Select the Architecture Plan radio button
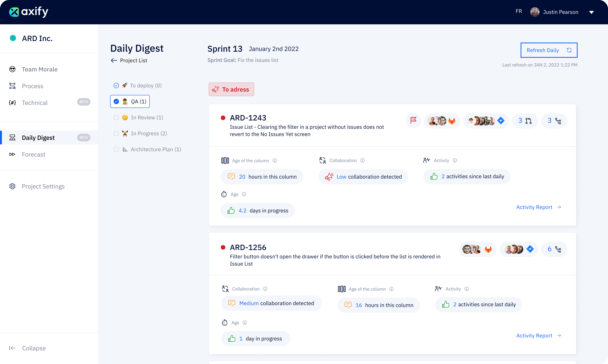The width and height of the screenshot is (608, 364). [116, 149]
